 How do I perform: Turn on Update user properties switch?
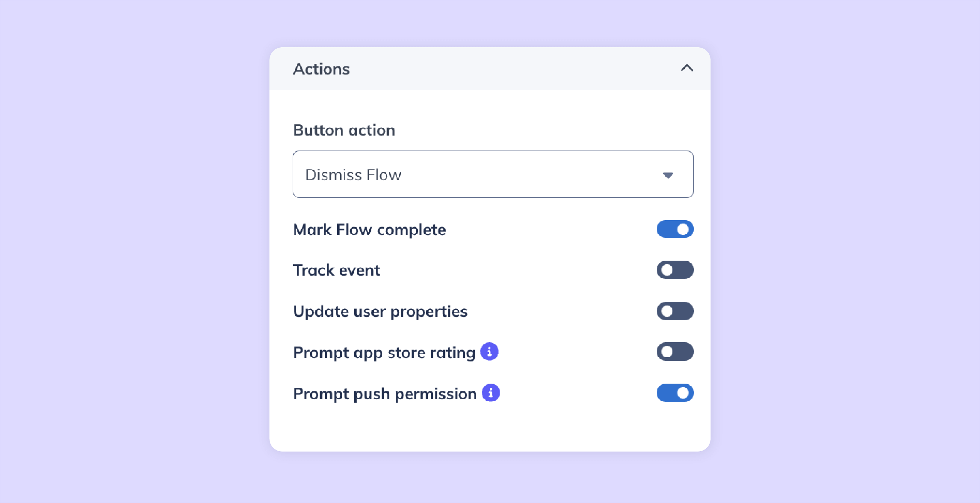[x=675, y=311]
